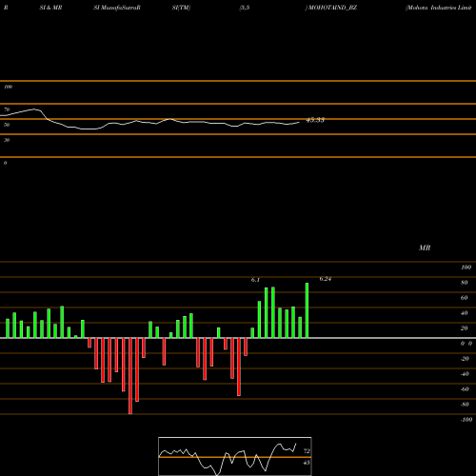This screenshot has width=476, height=476.
Task: Click the SI MunafaSutraR header label
Action: tap(117, 8)
